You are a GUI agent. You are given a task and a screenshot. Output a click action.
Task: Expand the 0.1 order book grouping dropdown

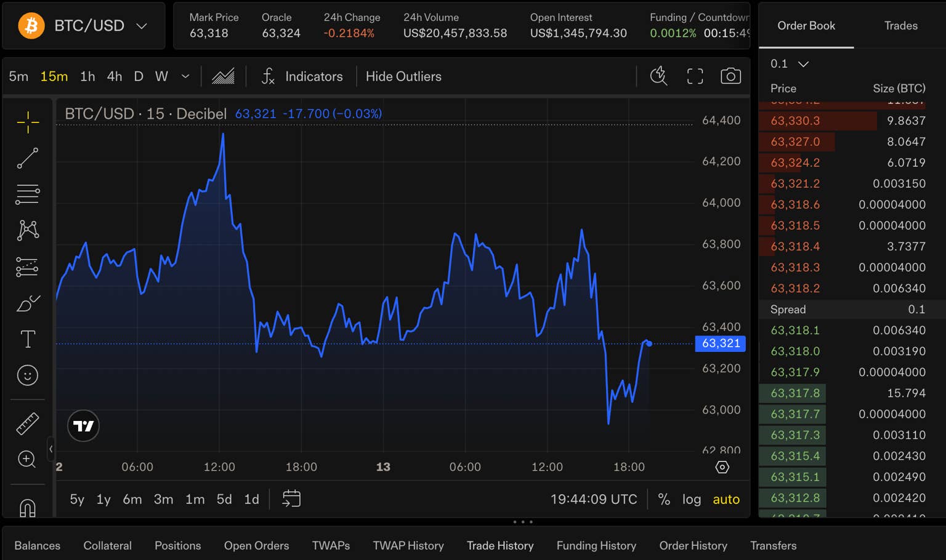point(789,64)
